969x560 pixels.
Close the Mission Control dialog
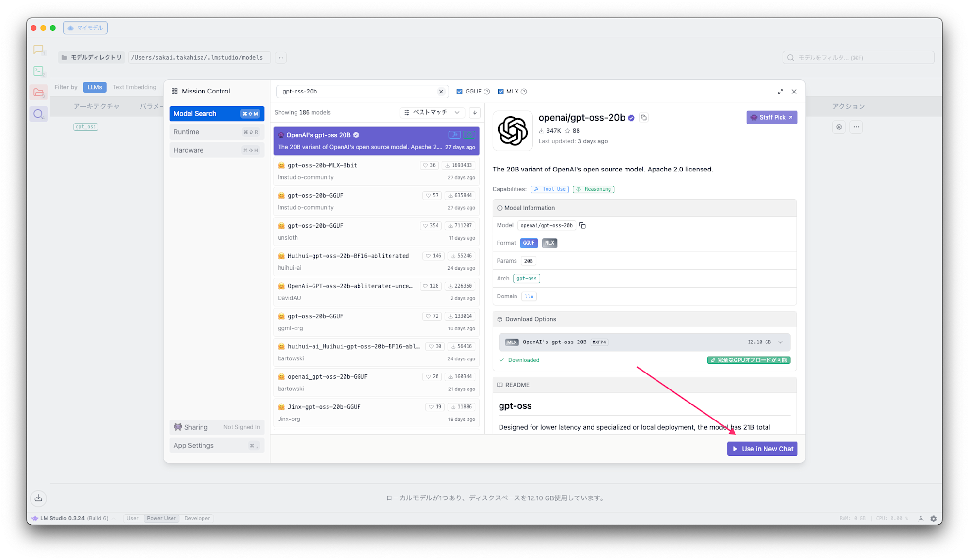(794, 92)
